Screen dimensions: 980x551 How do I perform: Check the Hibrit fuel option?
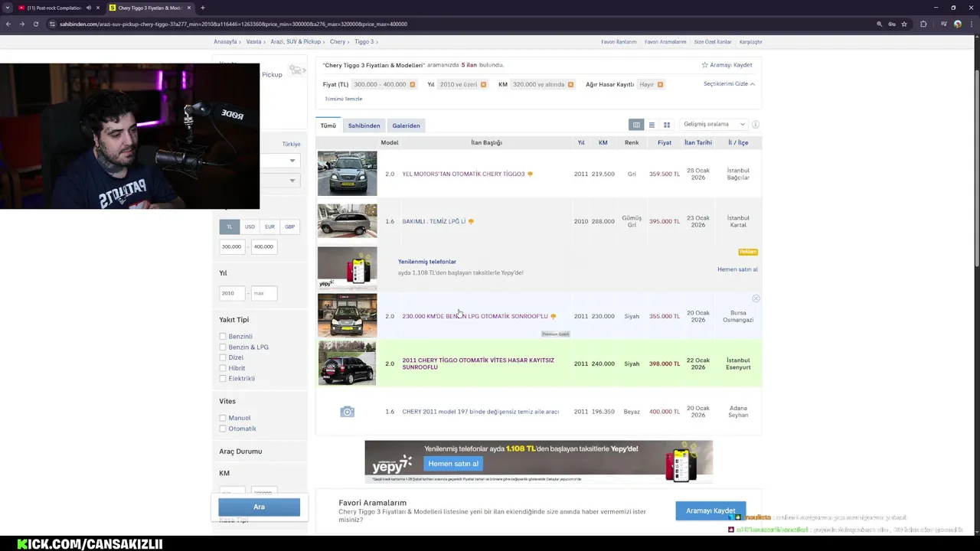223,368
